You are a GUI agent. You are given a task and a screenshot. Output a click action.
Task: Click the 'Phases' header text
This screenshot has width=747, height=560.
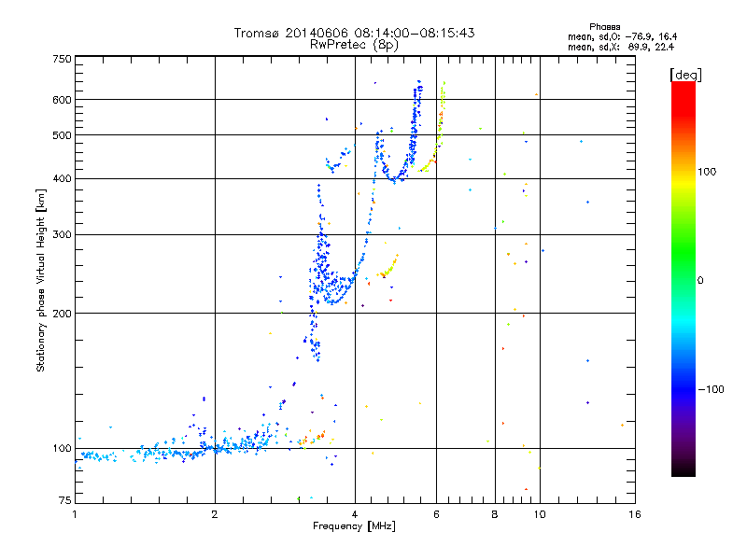coord(604,27)
